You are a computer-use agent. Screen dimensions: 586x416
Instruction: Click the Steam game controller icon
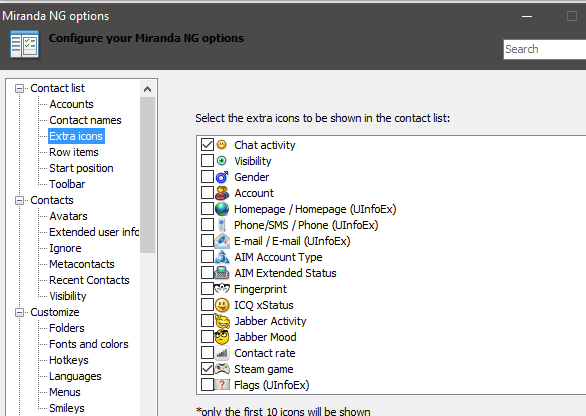222,369
